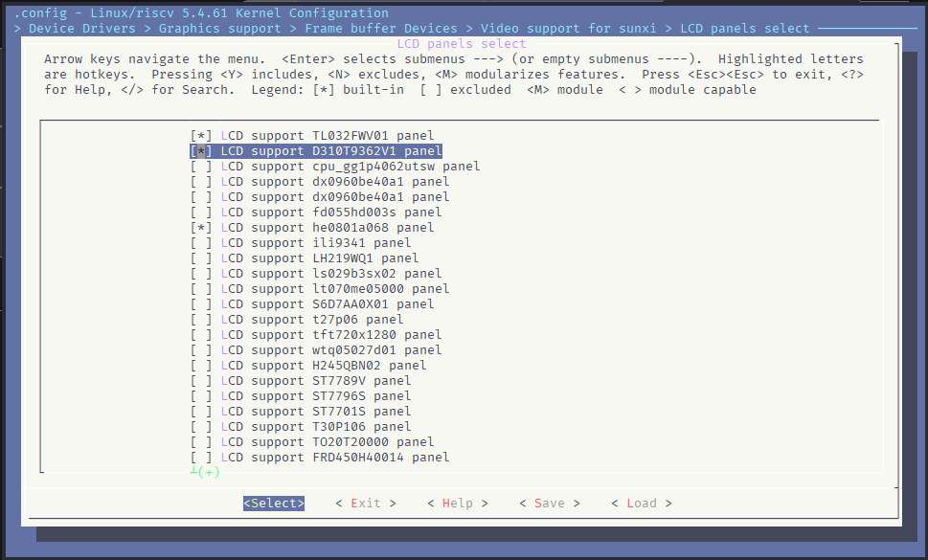Check the ili9341 panel option box
The image size is (928, 560).
[x=201, y=243]
